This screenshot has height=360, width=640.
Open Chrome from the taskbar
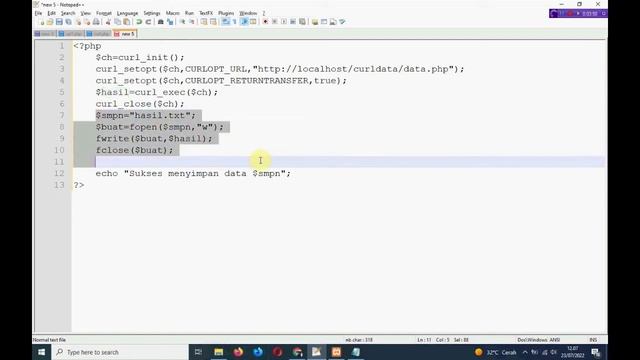(297, 352)
